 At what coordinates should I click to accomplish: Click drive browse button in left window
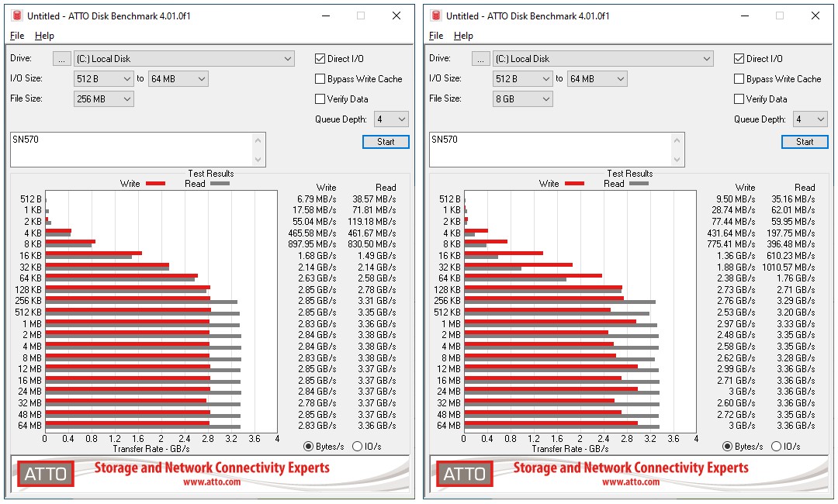pyautogui.click(x=62, y=59)
